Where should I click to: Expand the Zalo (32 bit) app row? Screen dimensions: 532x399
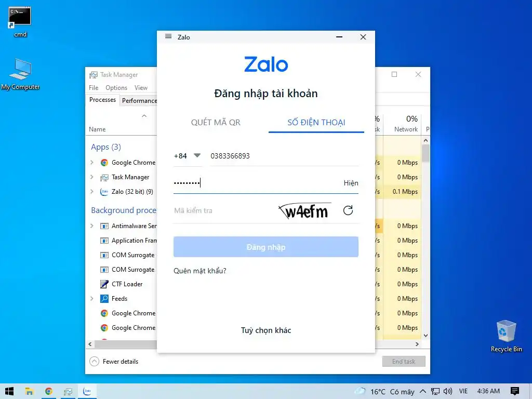(x=91, y=192)
